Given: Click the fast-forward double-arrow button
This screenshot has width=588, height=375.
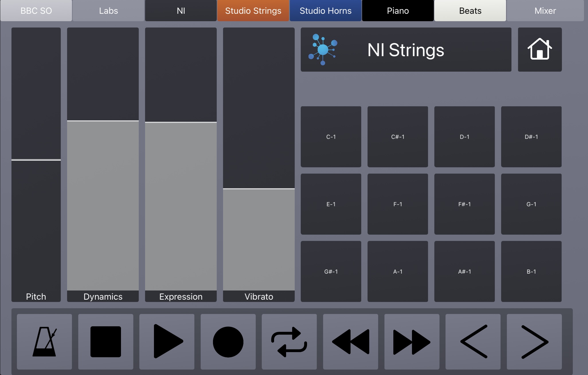Looking at the screenshot, I should tap(412, 341).
